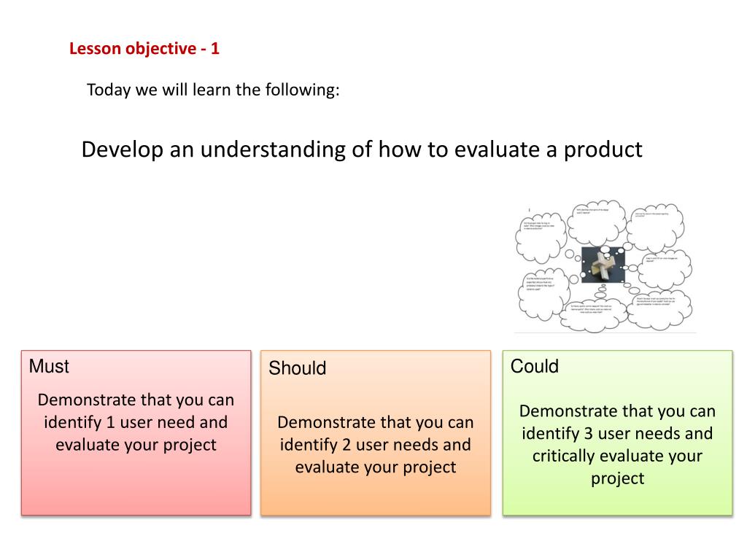
Task: Select the orange 'Should' box
Action: point(376,433)
